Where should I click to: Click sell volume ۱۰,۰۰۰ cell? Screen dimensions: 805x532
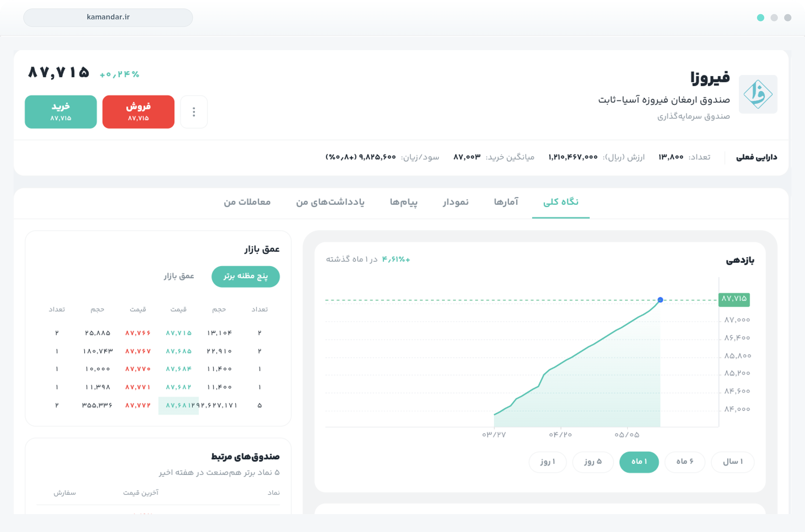(97, 369)
